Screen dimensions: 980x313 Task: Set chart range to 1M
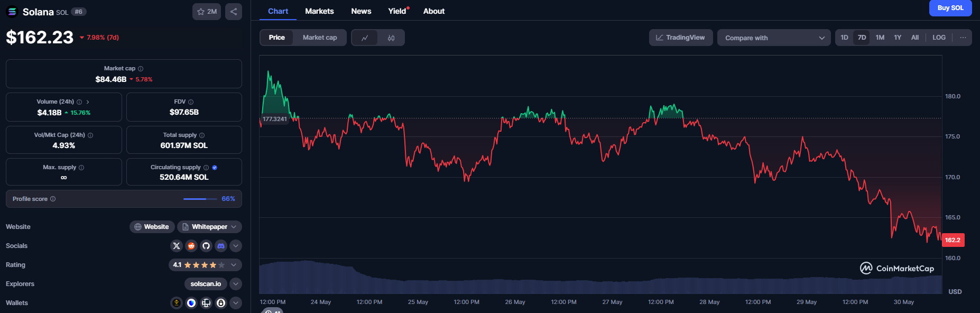pos(880,38)
